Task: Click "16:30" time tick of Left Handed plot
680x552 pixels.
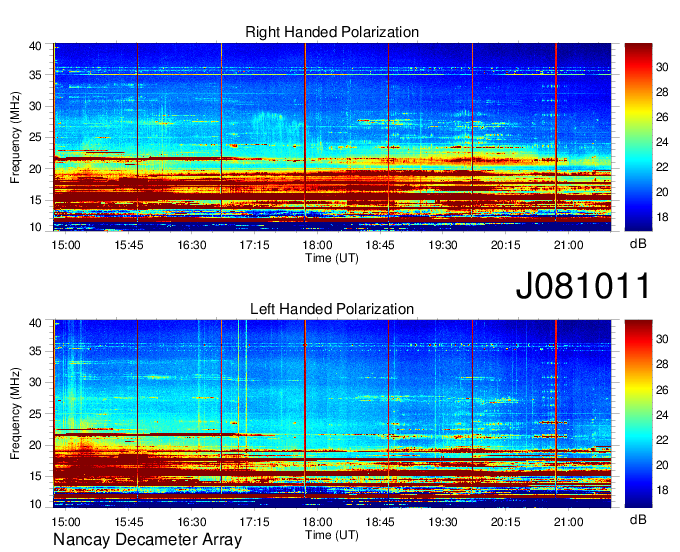Action: [192, 522]
